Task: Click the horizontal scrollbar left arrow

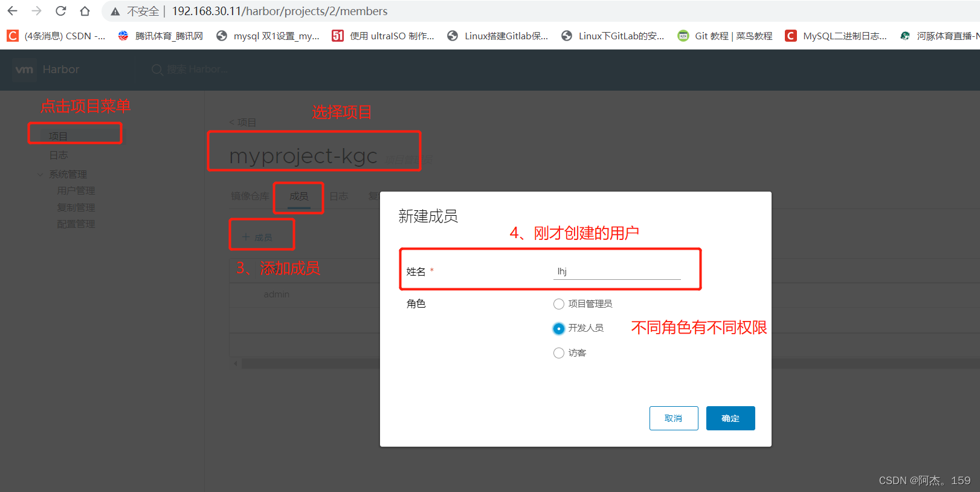Action: 236,363
